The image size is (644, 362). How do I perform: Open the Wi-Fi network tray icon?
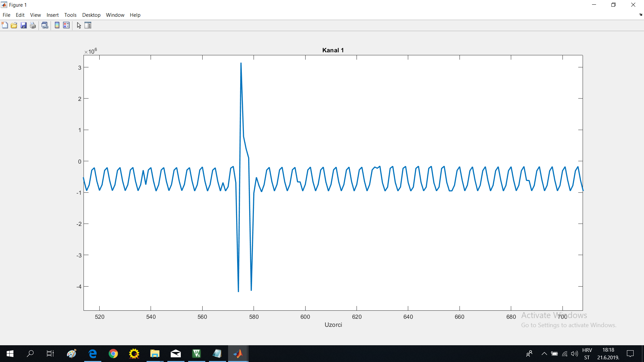[x=565, y=354]
